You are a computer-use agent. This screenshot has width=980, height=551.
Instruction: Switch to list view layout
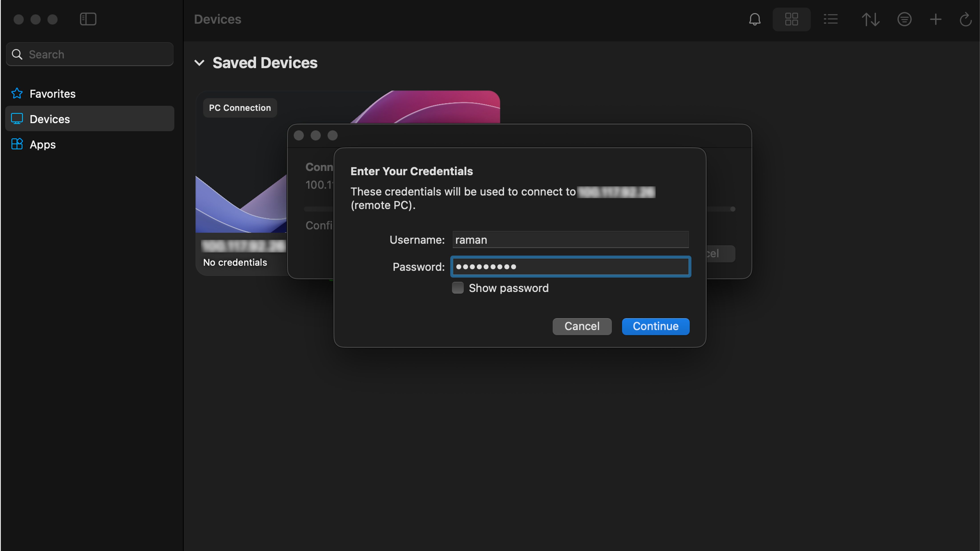pos(830,19)
